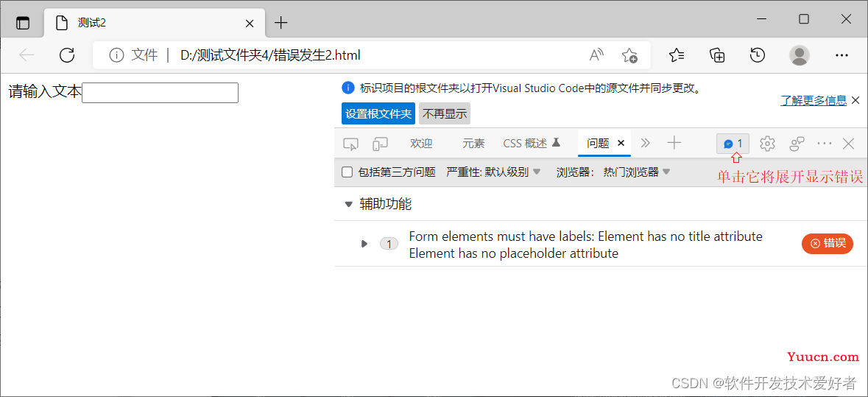Reload the page with refresh icon
868x397 pixels.
(x=67, y=55)
